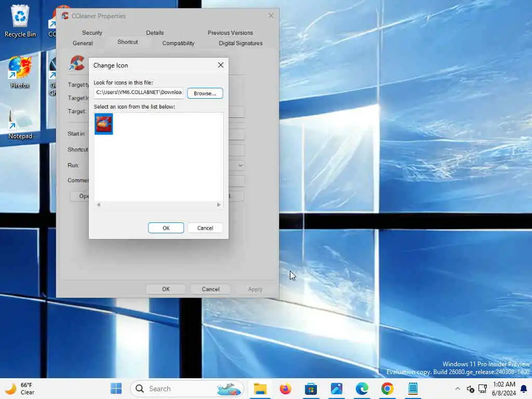Open the weather widget showing 66°F

[x=20, y=389]
